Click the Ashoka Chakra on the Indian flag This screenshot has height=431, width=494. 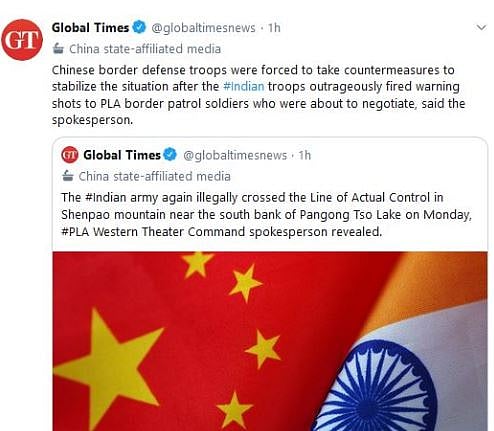click(x=373, y=390)
